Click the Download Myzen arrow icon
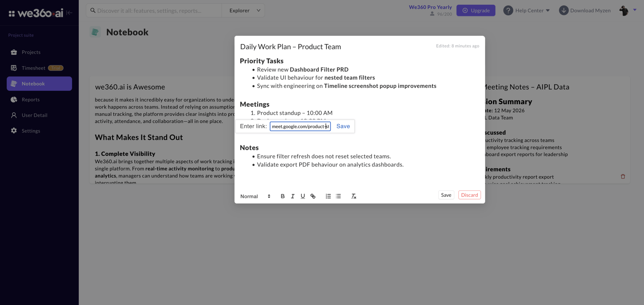The height and width of the screenshot is (305, 644). (x=563, y=11)
